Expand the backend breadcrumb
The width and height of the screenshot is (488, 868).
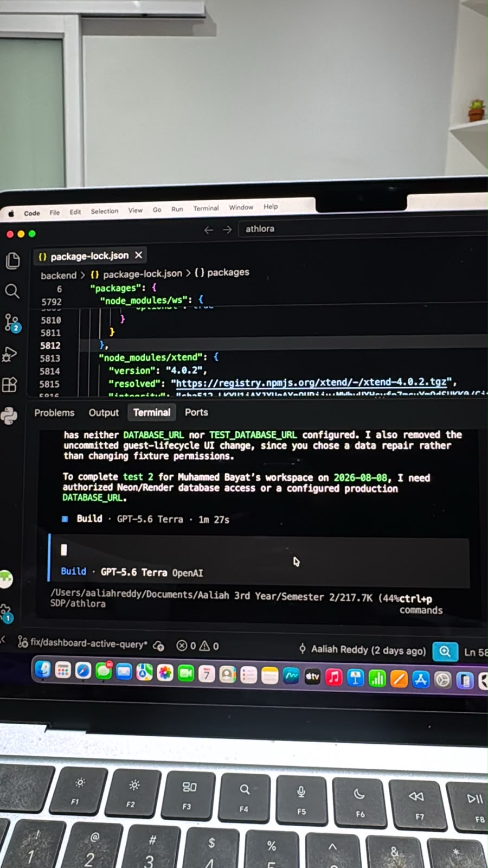click(59, 276)
